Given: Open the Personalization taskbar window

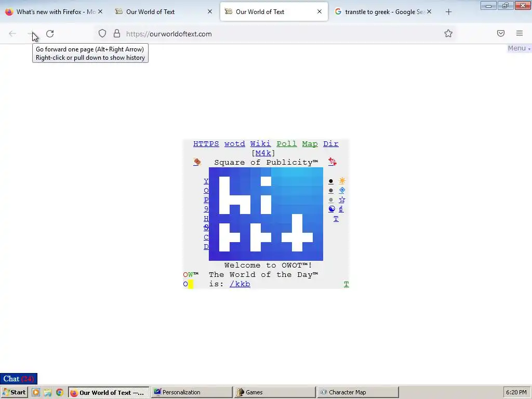Looking at the screenshot, I should (x=192, y=392).
